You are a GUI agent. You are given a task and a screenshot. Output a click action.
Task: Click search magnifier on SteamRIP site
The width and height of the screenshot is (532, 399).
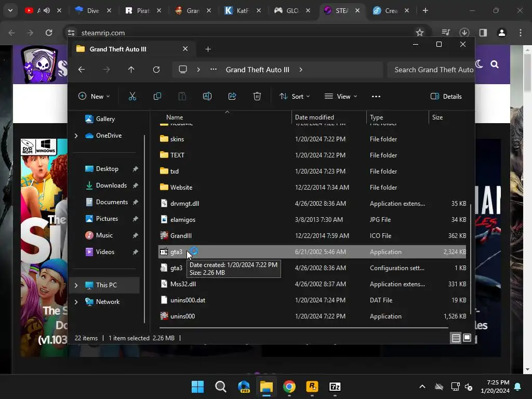click(495, 64)
